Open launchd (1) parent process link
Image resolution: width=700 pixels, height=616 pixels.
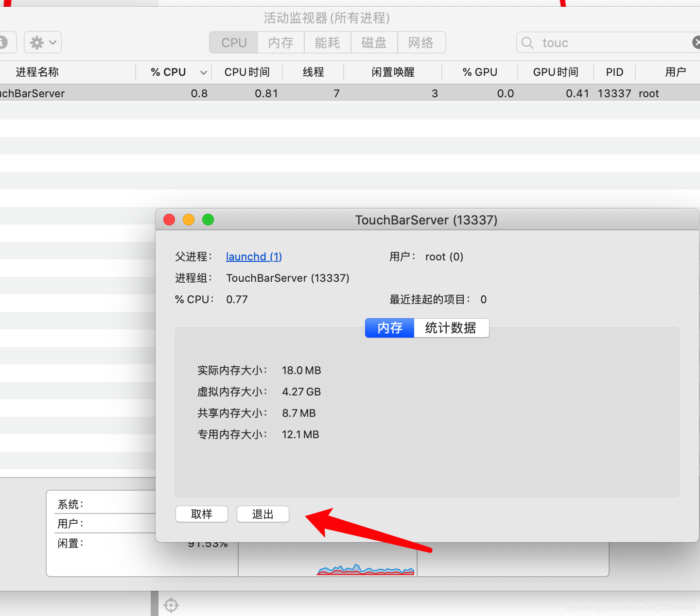(x=254, y=257)
